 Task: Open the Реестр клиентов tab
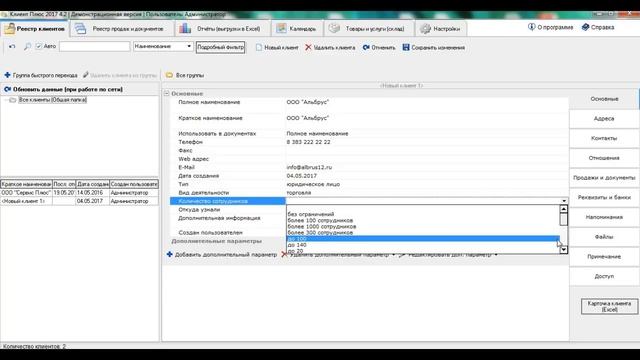coord(35,29)
